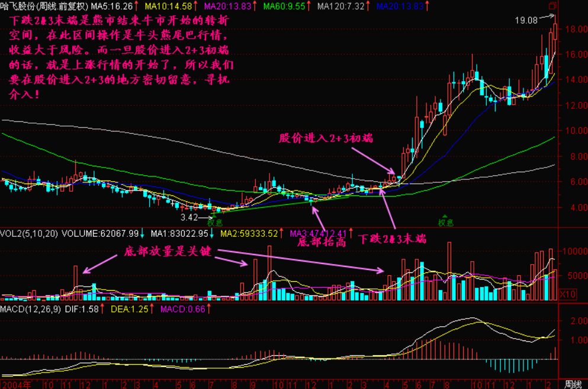Click the 权息 marker under the green MA60 line
The image size is (588, 389).
pyautogui.click(x=445, y=223)
